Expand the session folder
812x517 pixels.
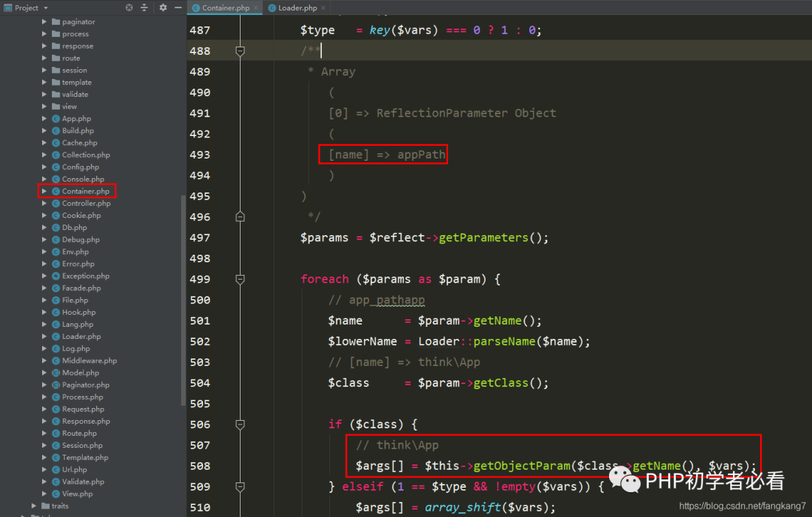44,70
